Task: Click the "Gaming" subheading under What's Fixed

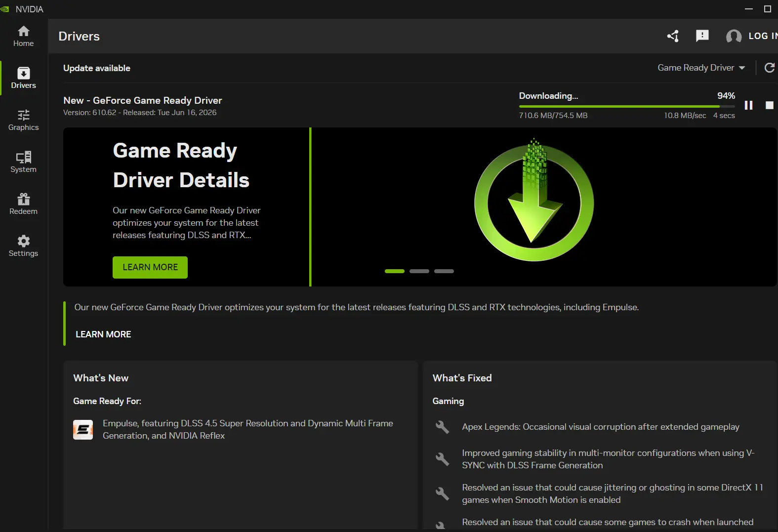Action: (x=448, y=401)
